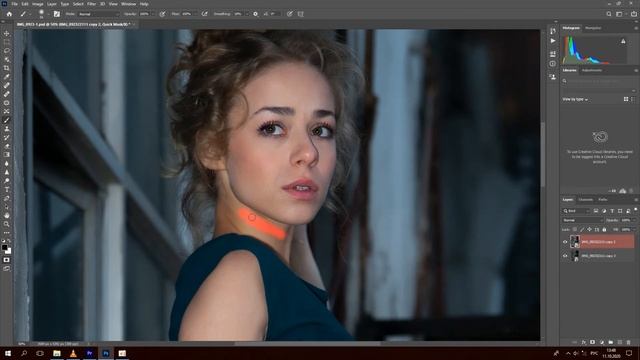The image size is (640, 360).
Task: Switch Libraries to grid view icon
Action: [x=626, y=99]
